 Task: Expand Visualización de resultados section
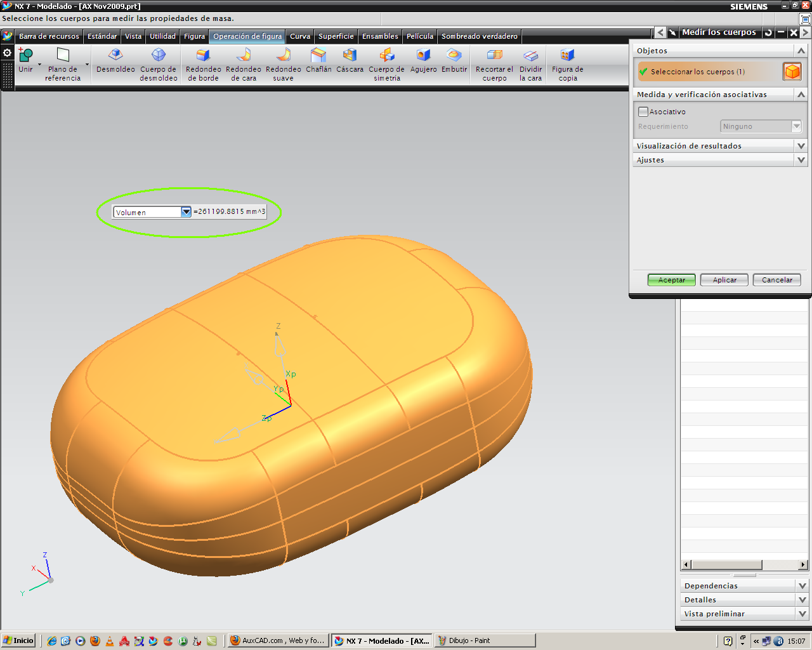pyautogui.click(x=801, y=146)
